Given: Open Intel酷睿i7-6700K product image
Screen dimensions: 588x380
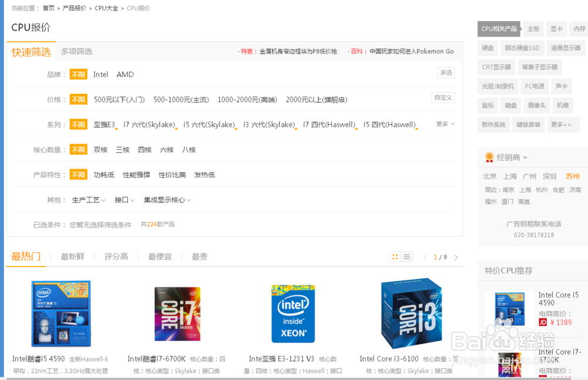Looking at the screenshot, I should point(178,314).
